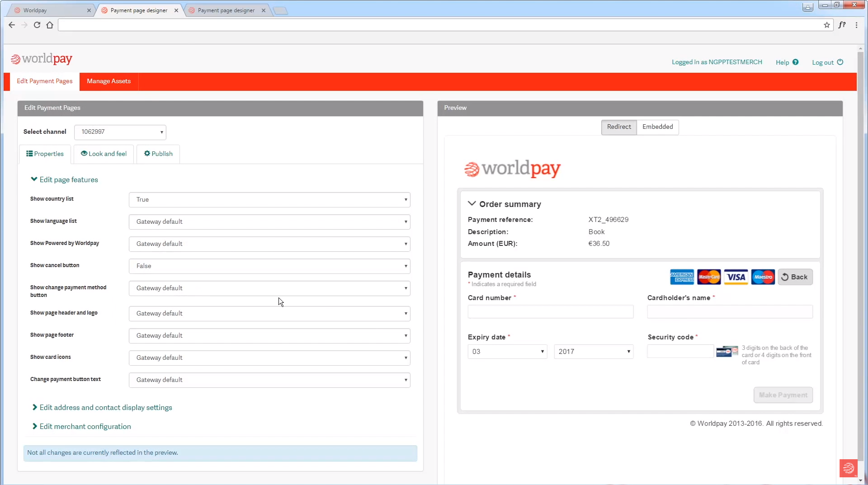
Task: Open the Show cancel button dropdown
Action: 269,266
